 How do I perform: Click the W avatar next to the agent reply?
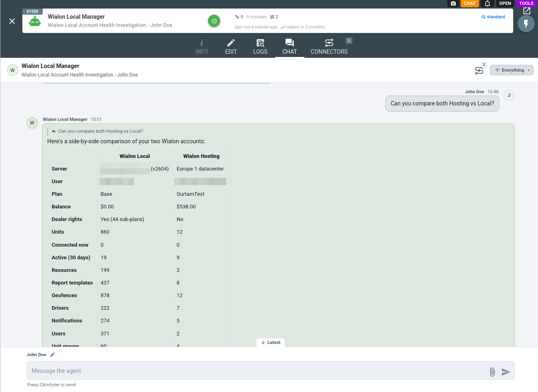coord(32,123)
